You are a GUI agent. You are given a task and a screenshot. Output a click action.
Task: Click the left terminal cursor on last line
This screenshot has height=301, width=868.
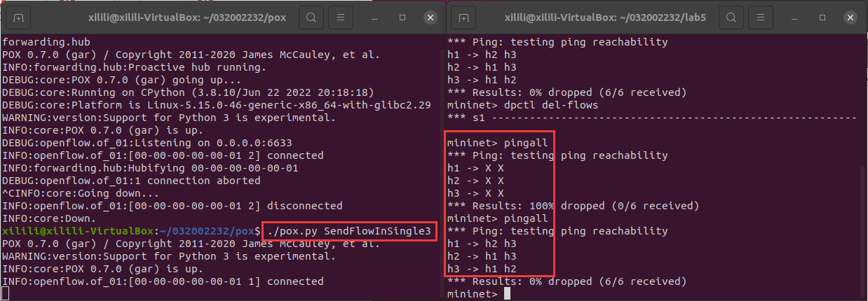(x=6, y=294)
